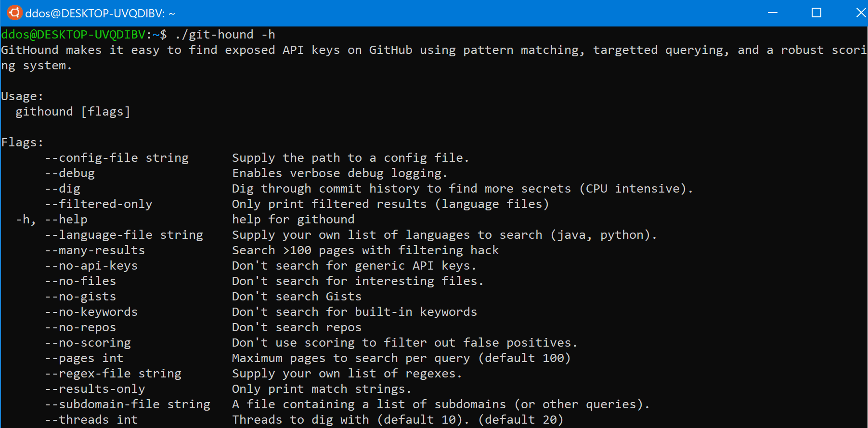Viewport: 868px width, 428px height.
Task: Click the 'Usage:' heading
Action: (22, 96)
